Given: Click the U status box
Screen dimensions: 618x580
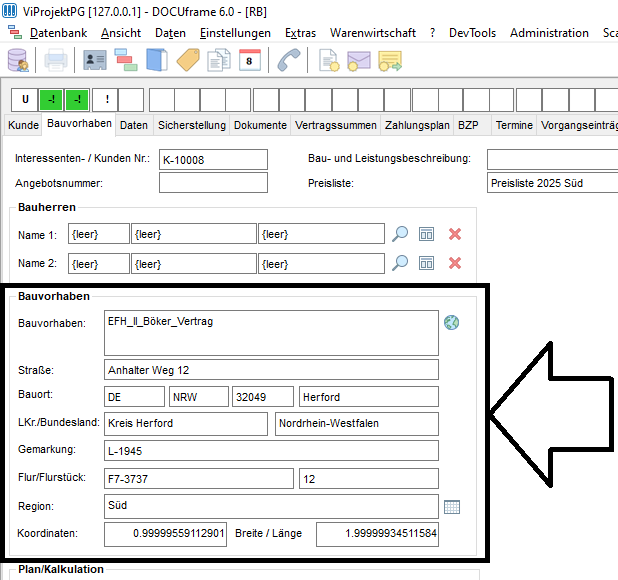Looking at the screenshot, I should [x=25, y=100].
